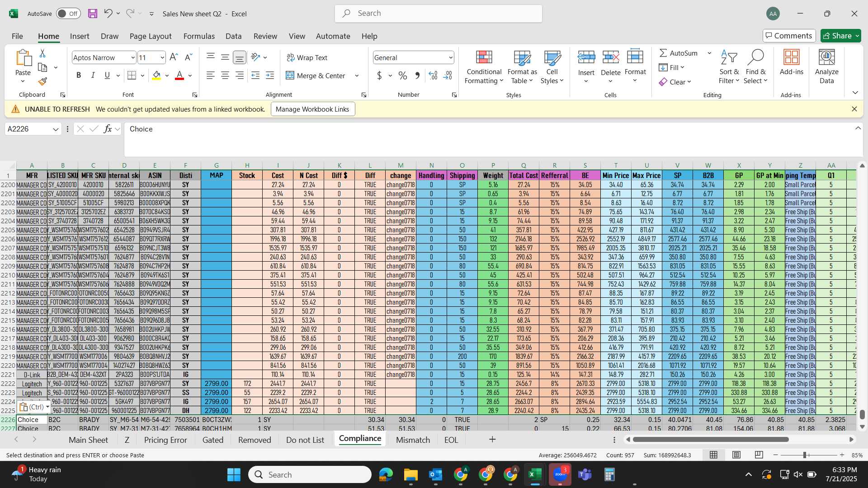
Task: Click the Decrease Font Size icon
Action: [x=189, y=57]
